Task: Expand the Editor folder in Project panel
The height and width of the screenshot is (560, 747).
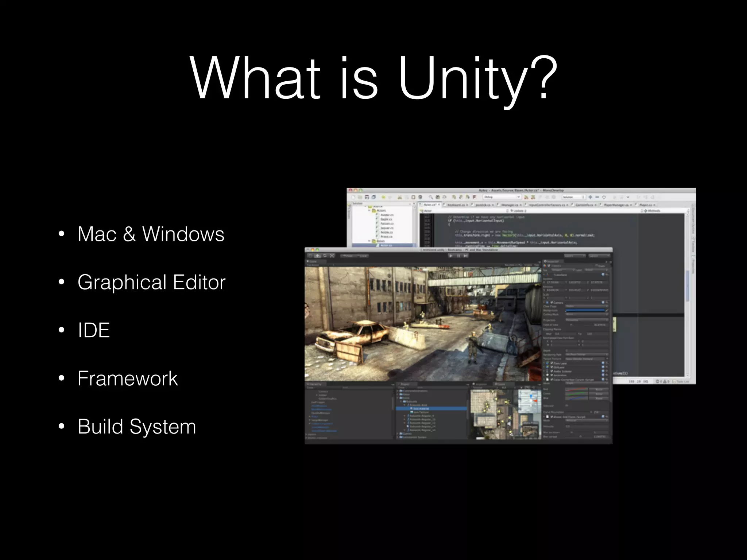Action: pos(397,394)
